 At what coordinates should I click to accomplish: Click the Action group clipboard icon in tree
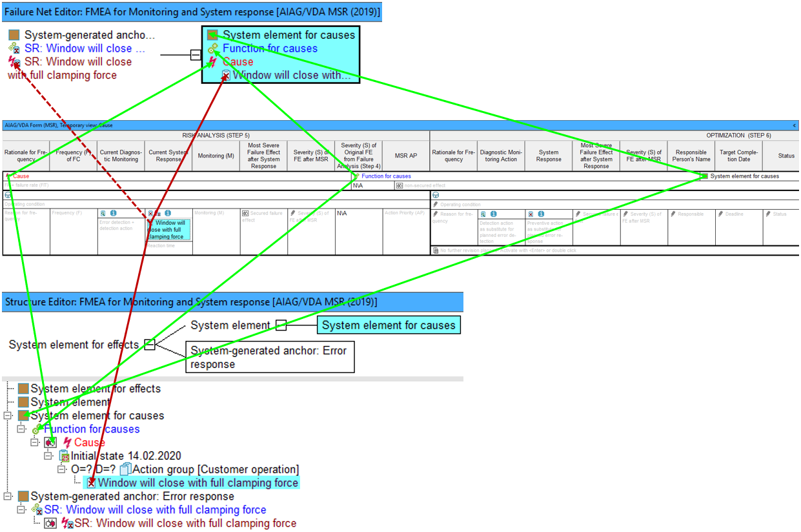125,469
